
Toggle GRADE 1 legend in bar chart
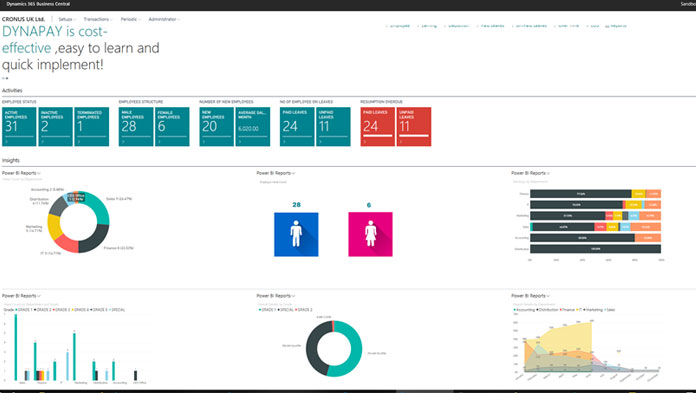click(24, 310)
